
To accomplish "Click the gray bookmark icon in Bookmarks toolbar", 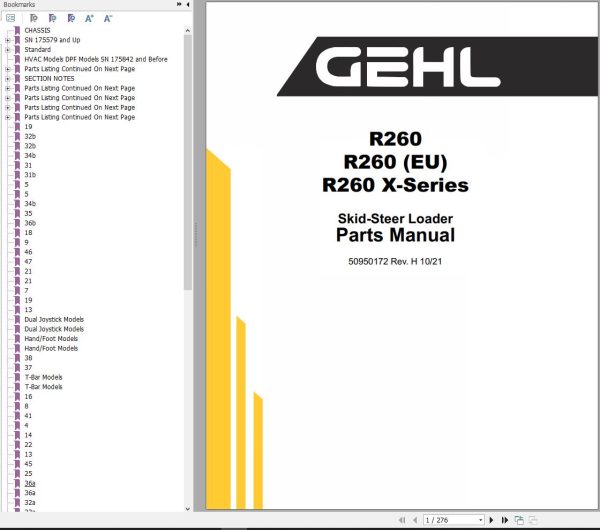I will [x=34, y=18].
